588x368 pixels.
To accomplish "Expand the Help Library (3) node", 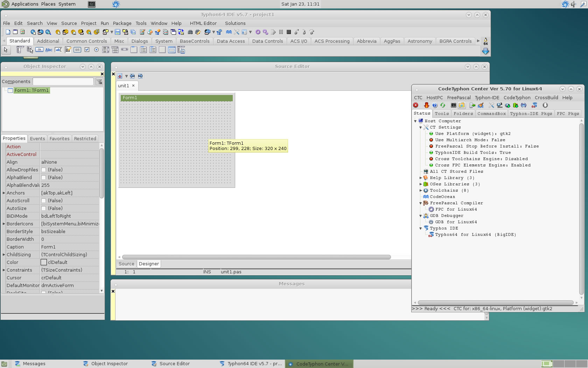I will point(421,178).
